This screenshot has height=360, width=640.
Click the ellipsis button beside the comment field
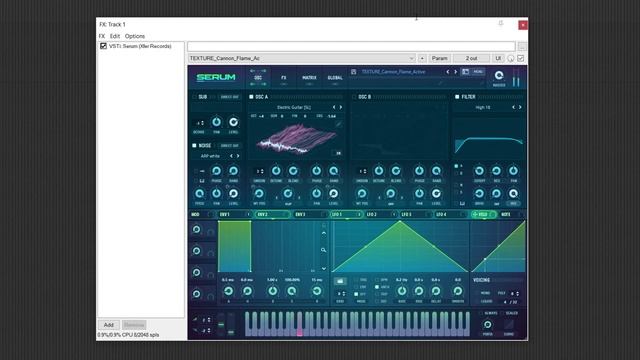[522, 47]
